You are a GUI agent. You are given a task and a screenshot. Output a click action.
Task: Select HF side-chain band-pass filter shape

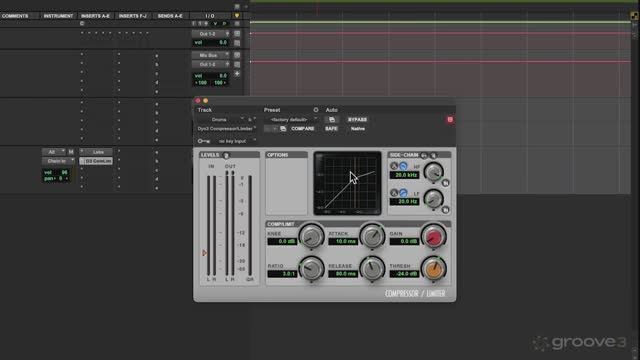(x=394, y=166)
